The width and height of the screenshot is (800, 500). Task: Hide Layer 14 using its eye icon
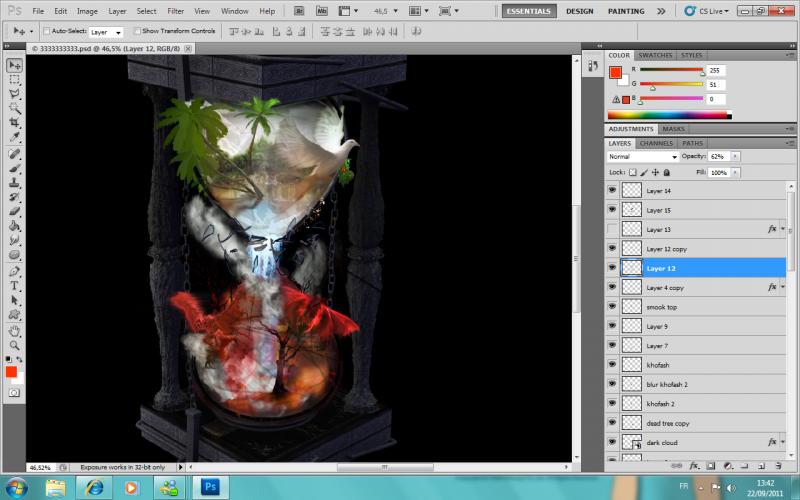pos(612,190)
